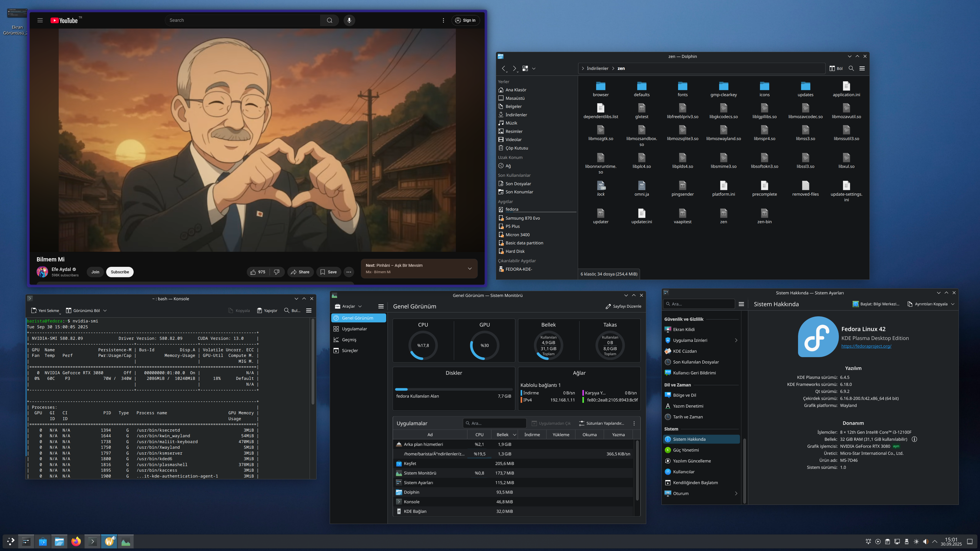Open Bölge ve Dil settings
Image resolution: width=980 pixels, height=551 pixels.
[x=702, y=395]
